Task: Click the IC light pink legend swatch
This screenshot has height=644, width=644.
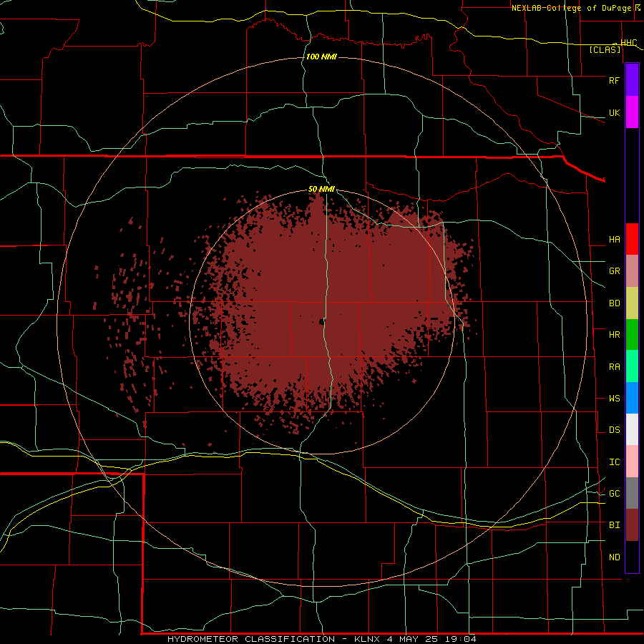Action: (x=632, y=462)
